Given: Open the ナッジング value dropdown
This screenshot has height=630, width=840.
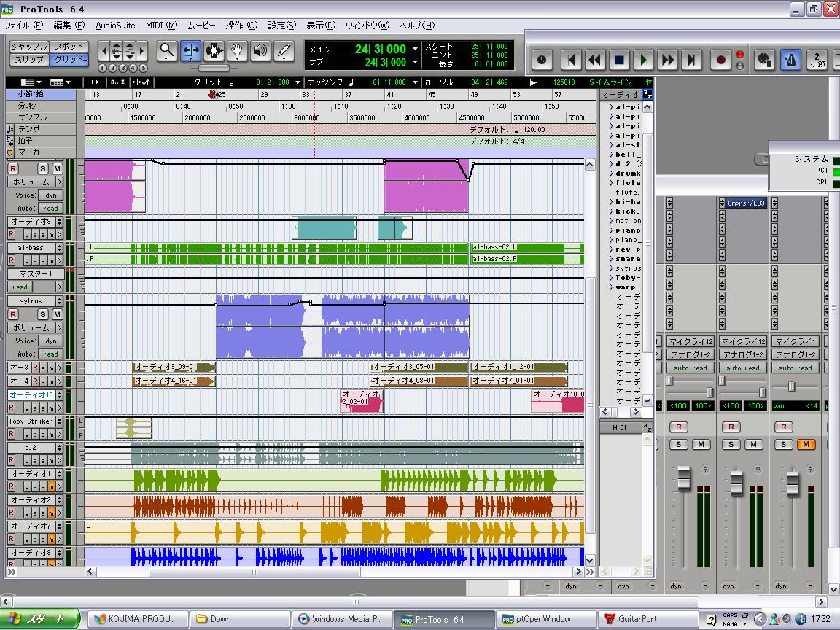Looking at the screenshot, I should click(x=415, y=82).
